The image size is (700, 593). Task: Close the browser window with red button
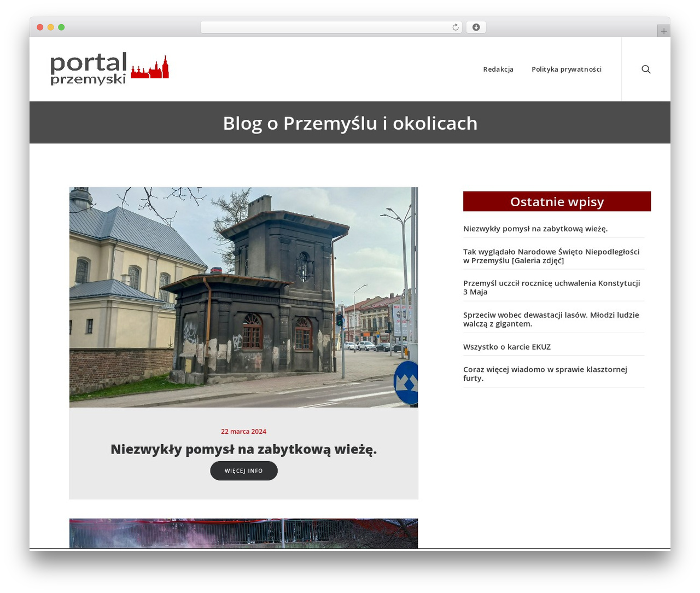[40, 27]
